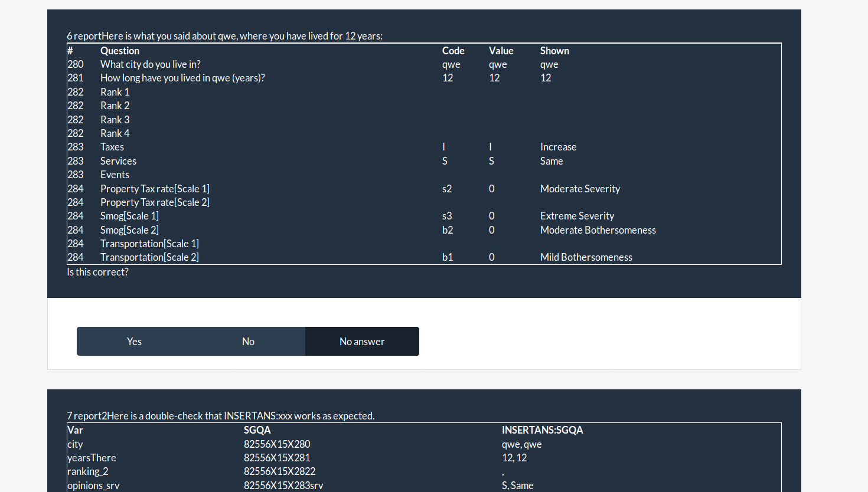Click the "Extreme Severity" cell
Viewport: 868px width, 492px height.
tap(577, 216)
